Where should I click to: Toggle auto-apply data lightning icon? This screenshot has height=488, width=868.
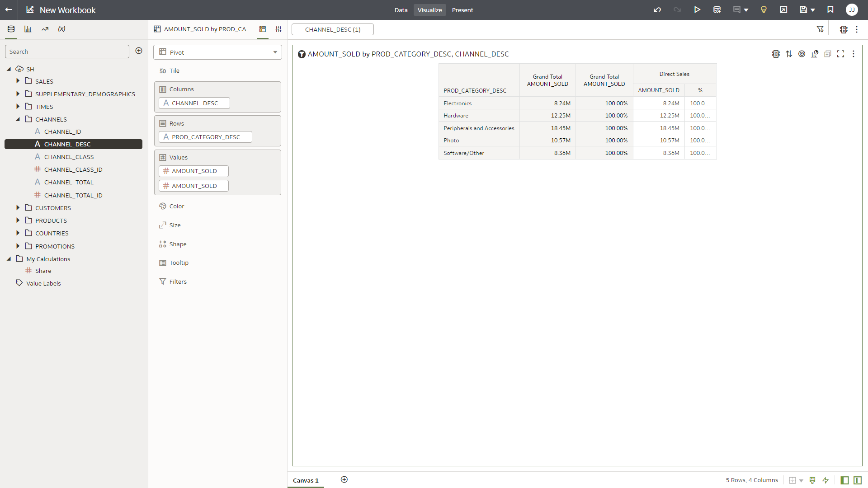click(x=826, y=480)
